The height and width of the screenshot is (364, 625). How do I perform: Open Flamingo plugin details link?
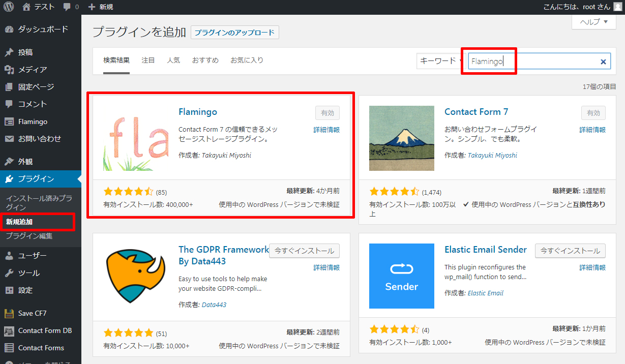[x=326, y=130]
